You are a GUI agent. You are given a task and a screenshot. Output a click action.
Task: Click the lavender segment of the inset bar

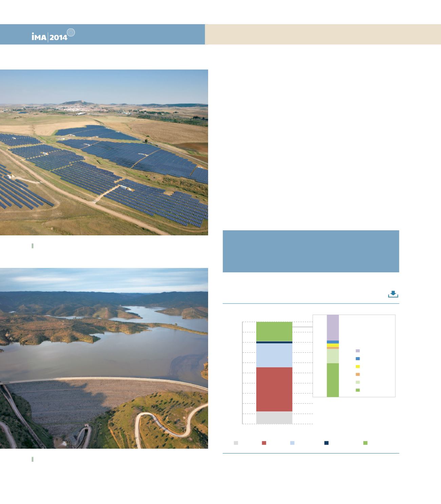click(333, 328)
